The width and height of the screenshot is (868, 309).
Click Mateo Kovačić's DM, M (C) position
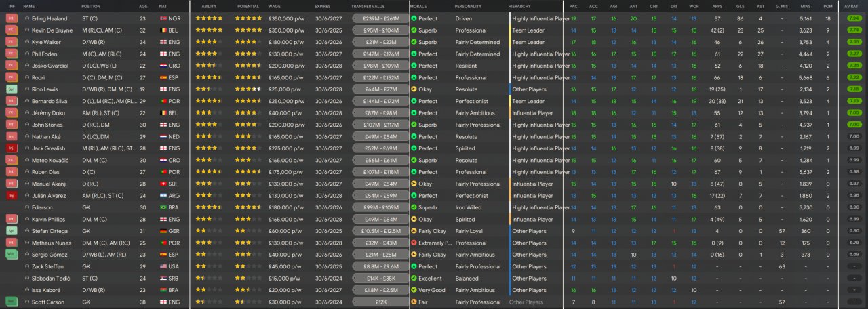coord(96,161)
